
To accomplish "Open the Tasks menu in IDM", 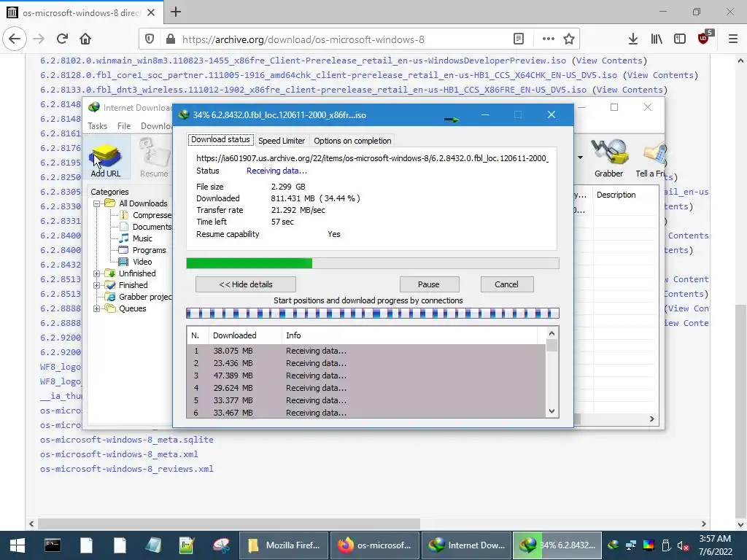I will [97, 125].
